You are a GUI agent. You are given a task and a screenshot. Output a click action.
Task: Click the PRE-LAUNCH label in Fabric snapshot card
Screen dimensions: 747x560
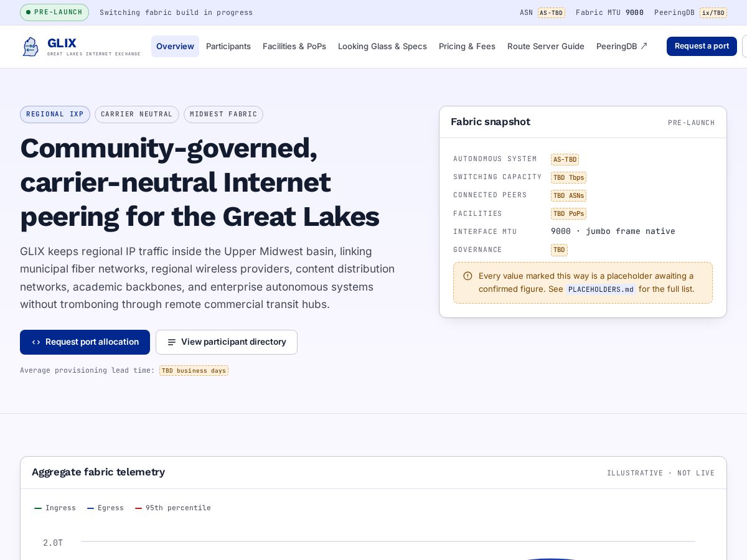692,123
